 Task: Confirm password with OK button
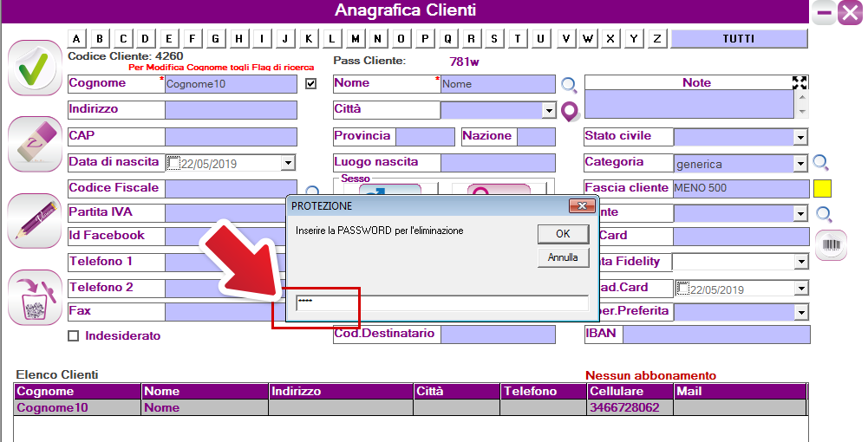tap(563, 234)
